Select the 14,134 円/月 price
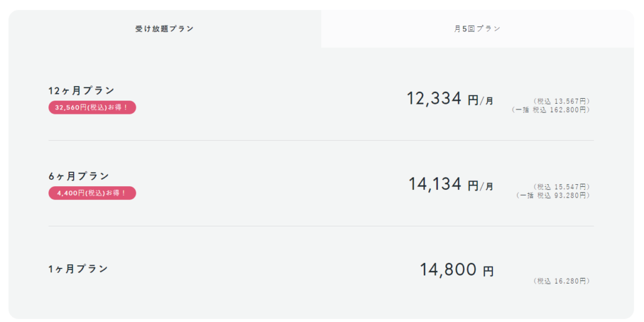This screenshot has height=322, width=644. (x=450, y=184)
